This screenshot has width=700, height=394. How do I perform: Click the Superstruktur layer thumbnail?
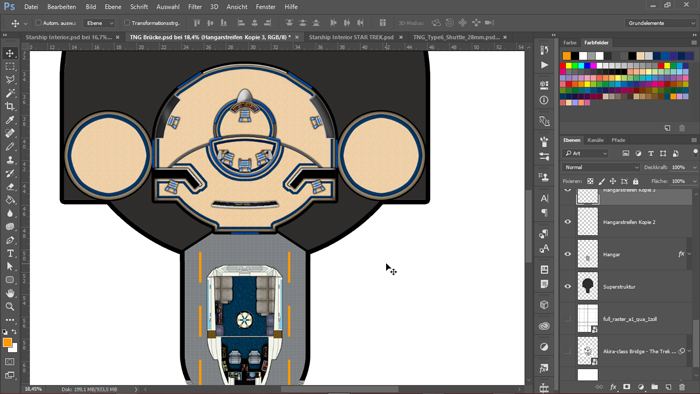(x=588, y=286)
